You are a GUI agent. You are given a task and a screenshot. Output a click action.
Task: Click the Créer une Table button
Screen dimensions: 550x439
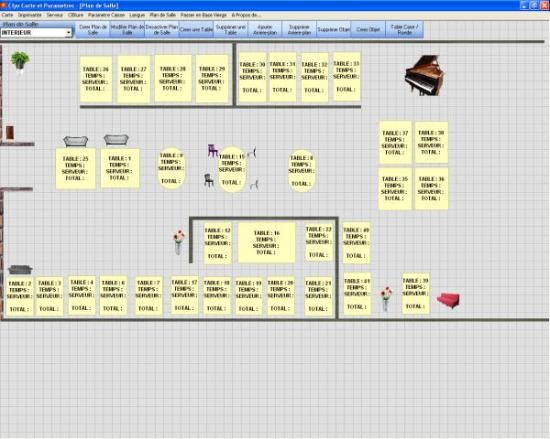tap(196, 29)
